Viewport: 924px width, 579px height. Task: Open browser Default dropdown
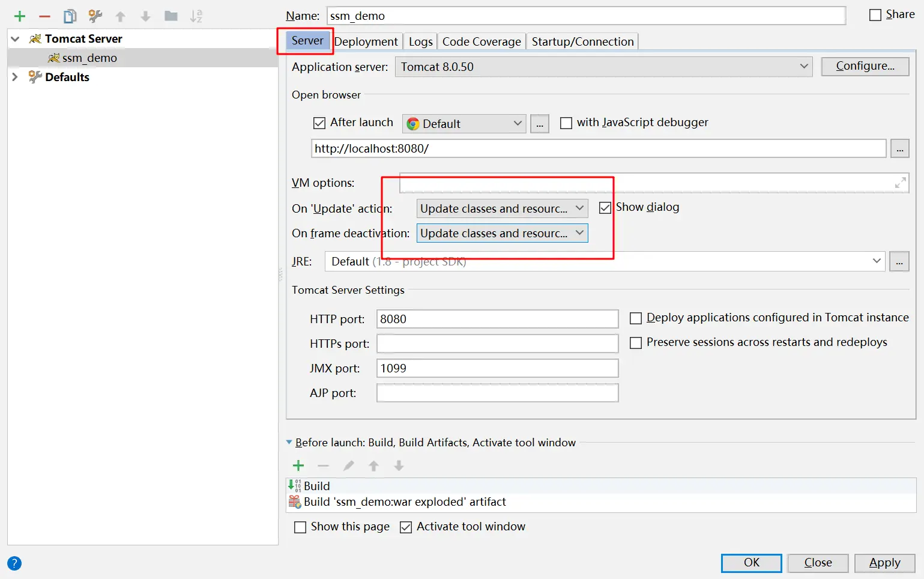tap(464, 124)
